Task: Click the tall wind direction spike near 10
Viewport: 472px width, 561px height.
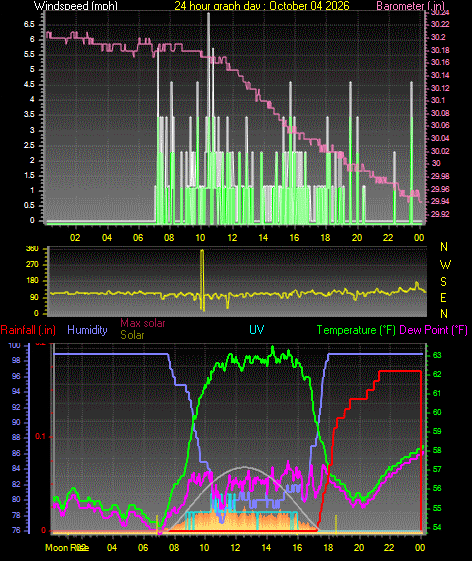Action: [x=203, y=279]
